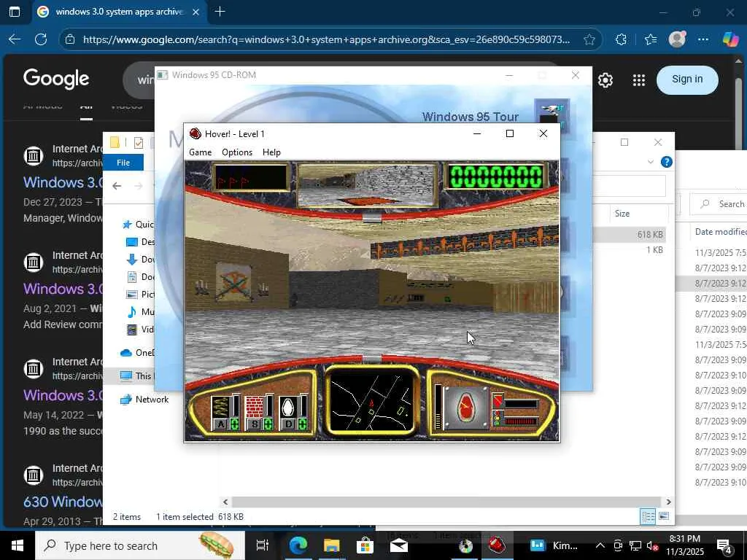Screen dimensions: 747x560
Task: Click the 618 KB file size cell
Action: click(650, 234)
